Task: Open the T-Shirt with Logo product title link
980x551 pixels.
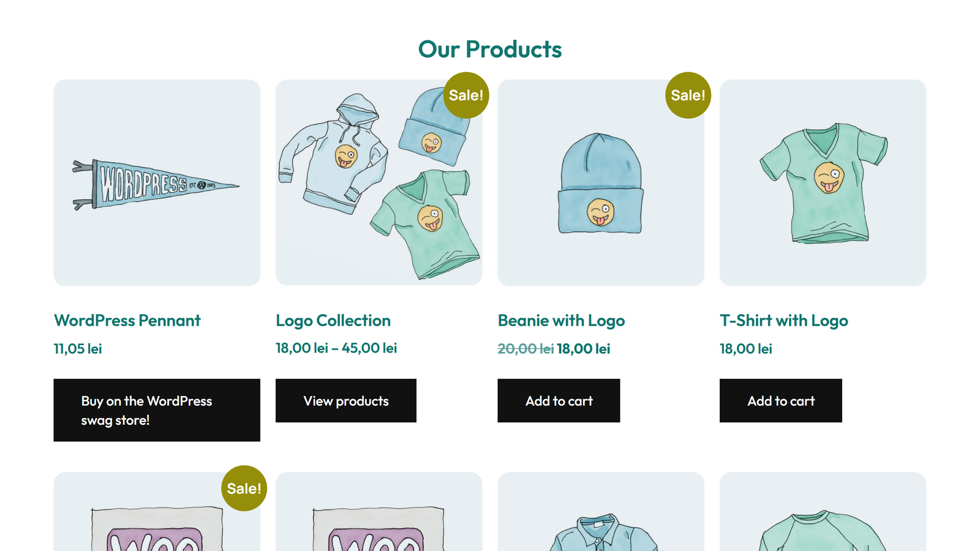Action: [x=783, y=320]
